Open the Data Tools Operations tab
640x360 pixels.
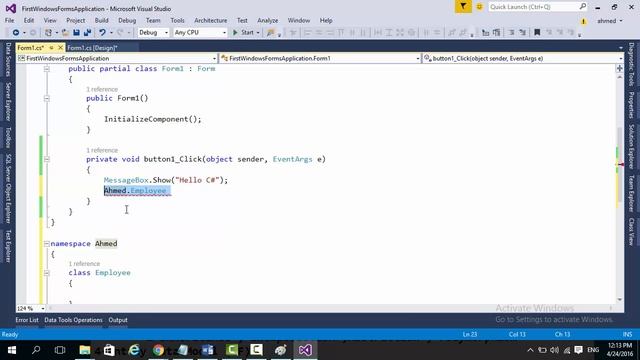73,320
